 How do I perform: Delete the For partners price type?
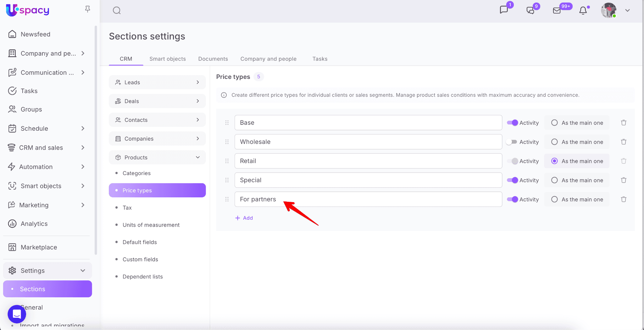[624, 199]
